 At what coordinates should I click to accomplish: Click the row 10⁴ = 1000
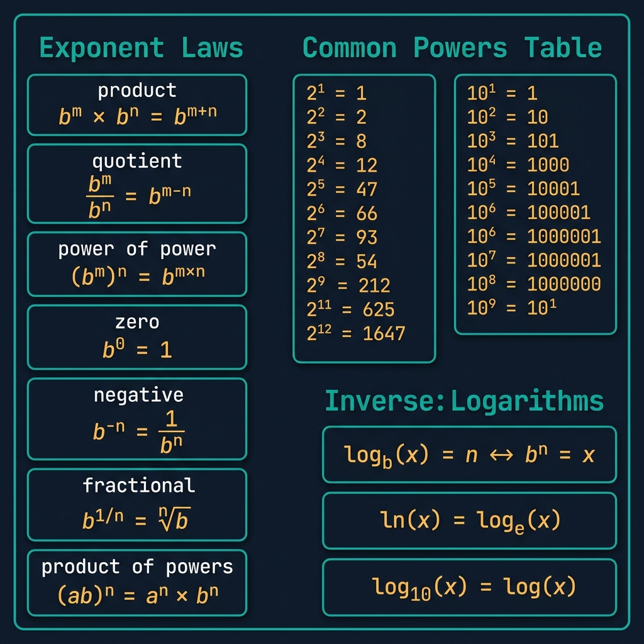(518, 165)
